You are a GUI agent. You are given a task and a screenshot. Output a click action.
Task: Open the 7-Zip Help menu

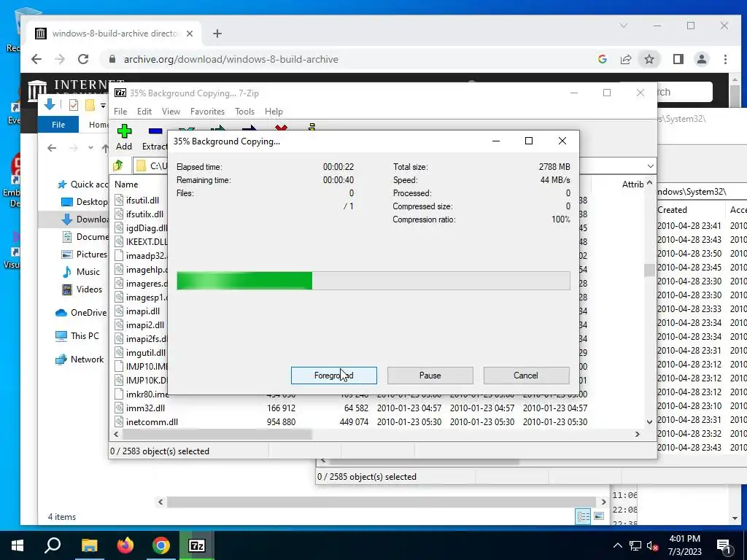coord(274,112)
